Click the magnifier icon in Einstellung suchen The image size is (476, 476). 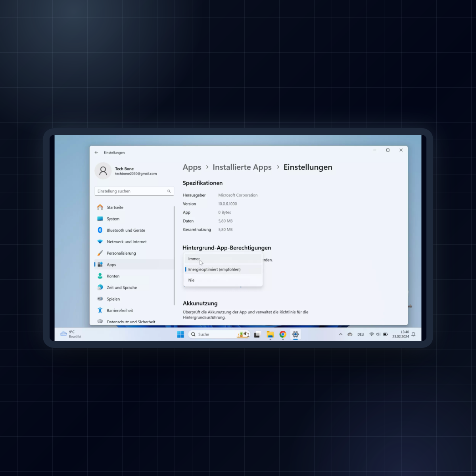pyautogui.click(x=169, y=191)
